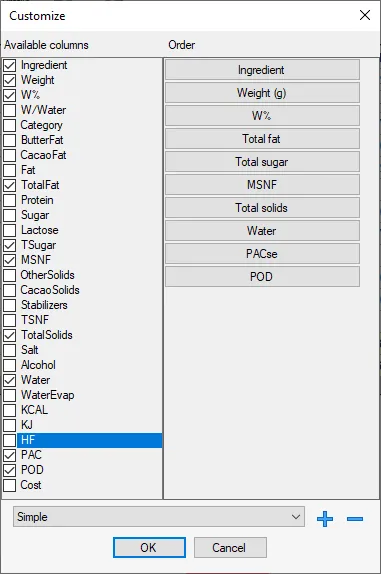Uncheck the PAC column checkbox

pyautogui.click(x=10, y=455)
